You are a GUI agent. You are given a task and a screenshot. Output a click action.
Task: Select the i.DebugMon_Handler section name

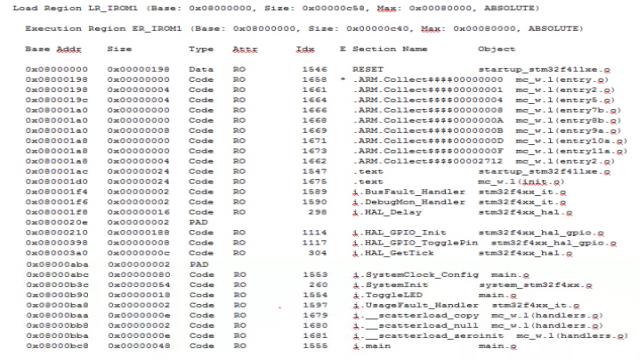(x=409, y=202)
